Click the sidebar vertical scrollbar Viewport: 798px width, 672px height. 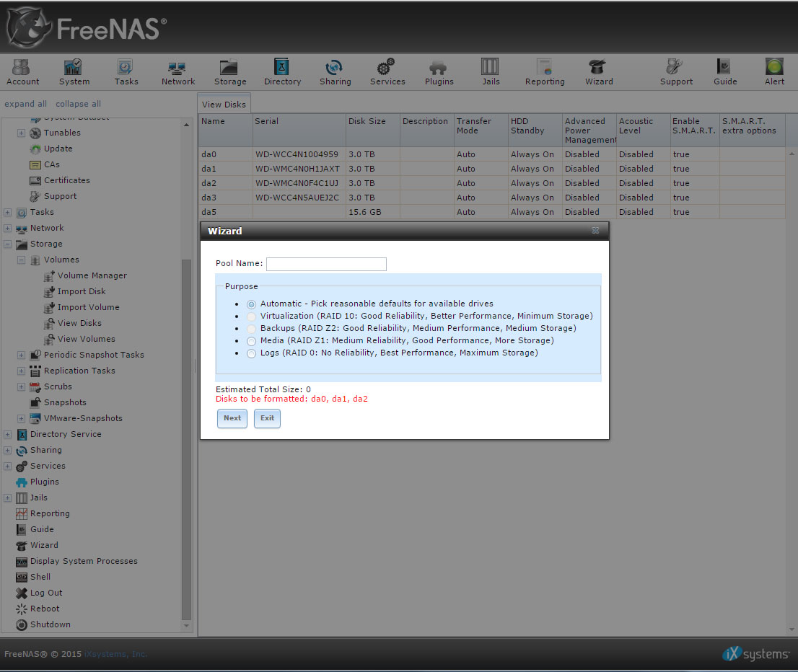(186, 440)
